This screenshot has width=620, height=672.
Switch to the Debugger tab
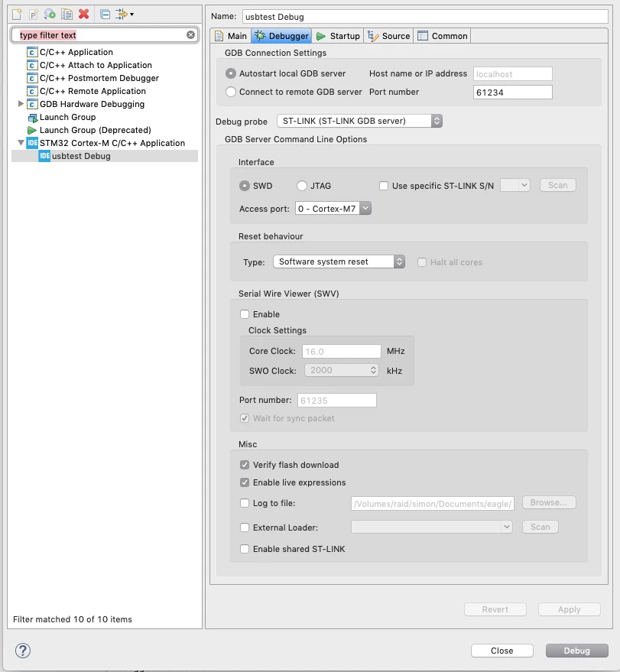(x=281, y=36)
